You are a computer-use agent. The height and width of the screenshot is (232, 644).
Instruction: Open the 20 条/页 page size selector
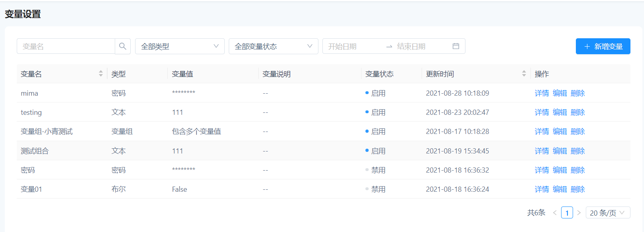(608, 213)
